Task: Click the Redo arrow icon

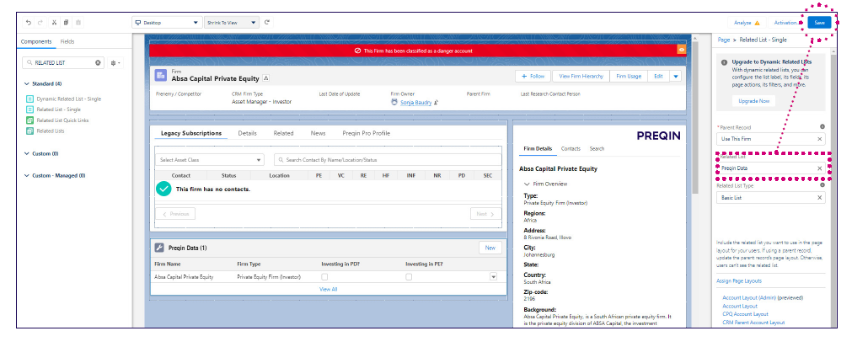Action: tap(41, 23)
